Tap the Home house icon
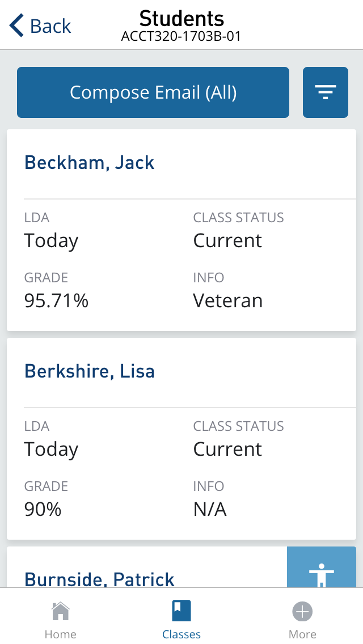Image resolution: width=363 pixels, height=644 pixels. tap(61, 612)
